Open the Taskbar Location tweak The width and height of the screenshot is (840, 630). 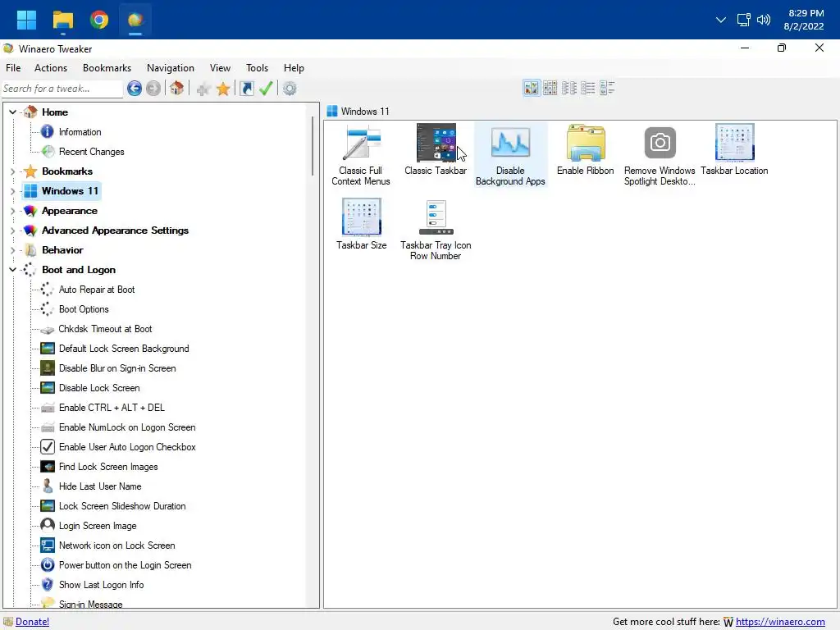coord(734,150)
